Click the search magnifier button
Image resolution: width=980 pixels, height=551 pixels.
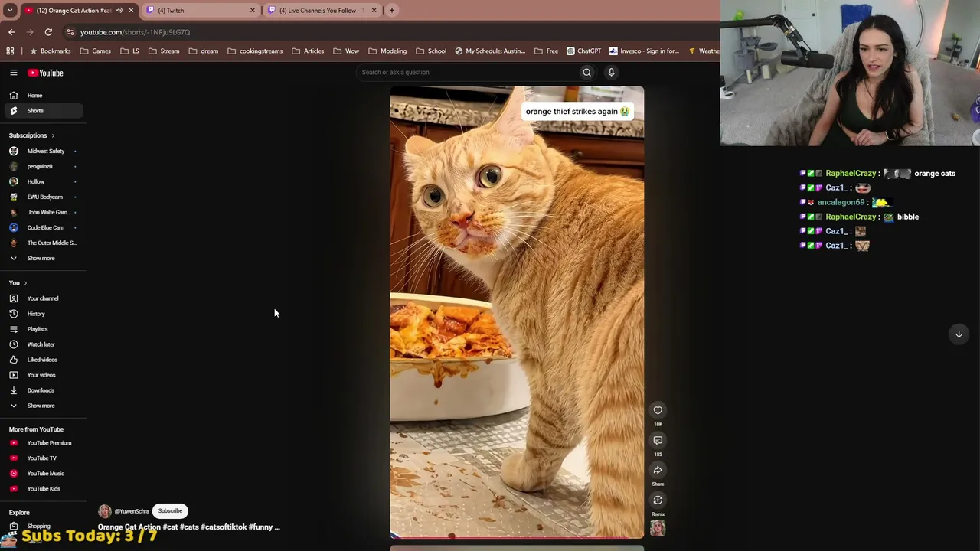587,73
